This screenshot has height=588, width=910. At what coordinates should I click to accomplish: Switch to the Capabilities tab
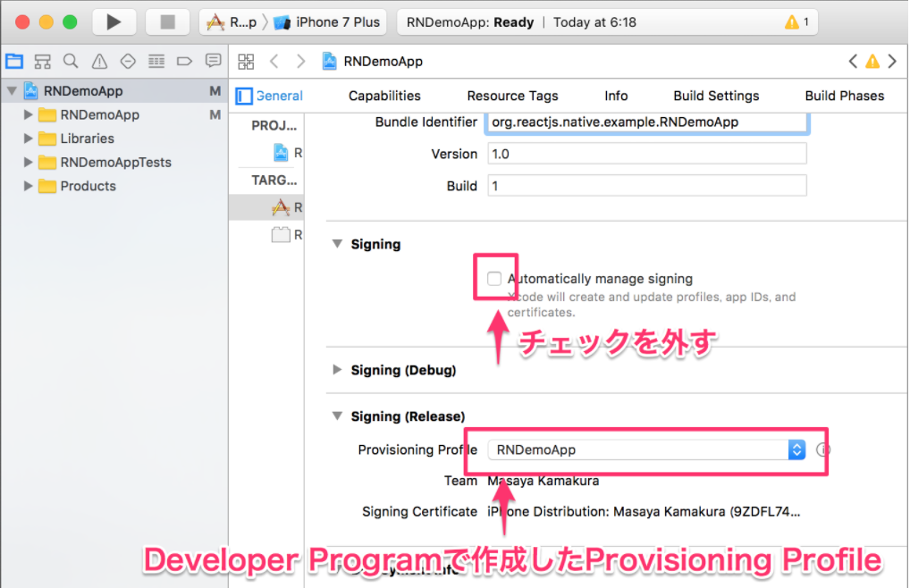pyautogui.click(x=384, y=96)
